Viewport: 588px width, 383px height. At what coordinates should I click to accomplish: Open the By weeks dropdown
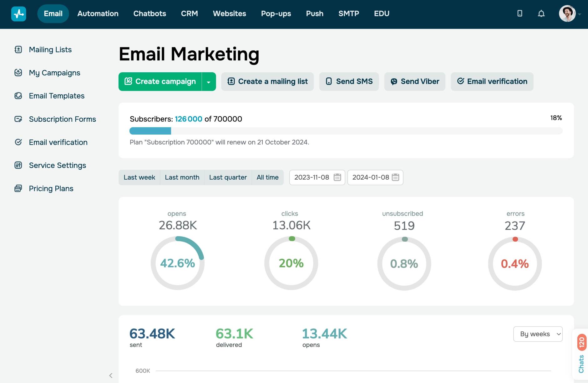[538, 334]
